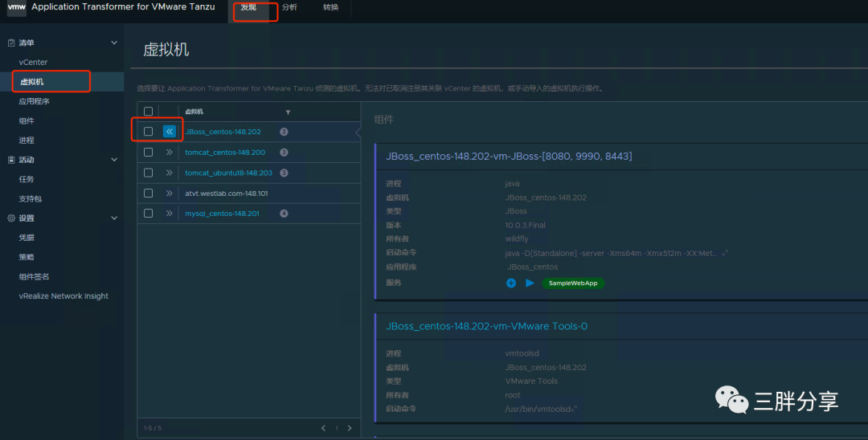This screenshot has width=868, height=440.
Task: Click the JBoss_centos-148.202 VM link
Action: [223, 132]
